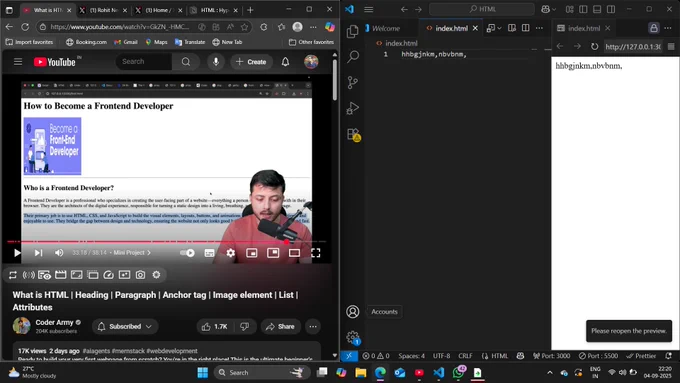Enter fullscreen on the video
Viewport: 680px width, 383px height.
click(316, 253)
